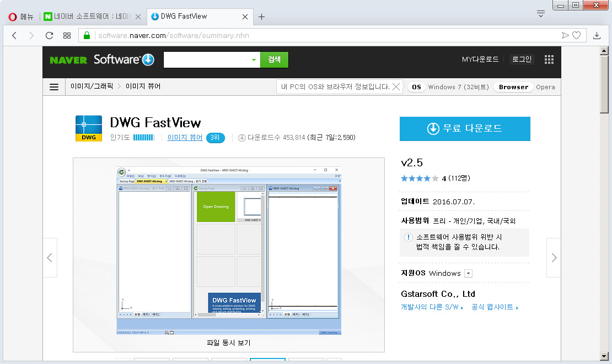Expand the search box dropdown arrow
Screen dimensions: 612x364
click(x=254, y=59)
